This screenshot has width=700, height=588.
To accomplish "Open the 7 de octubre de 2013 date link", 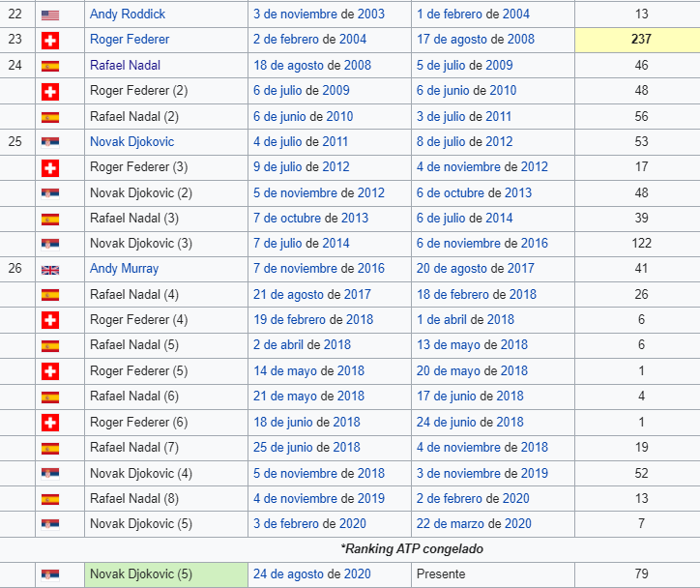I will pos(310,219).
